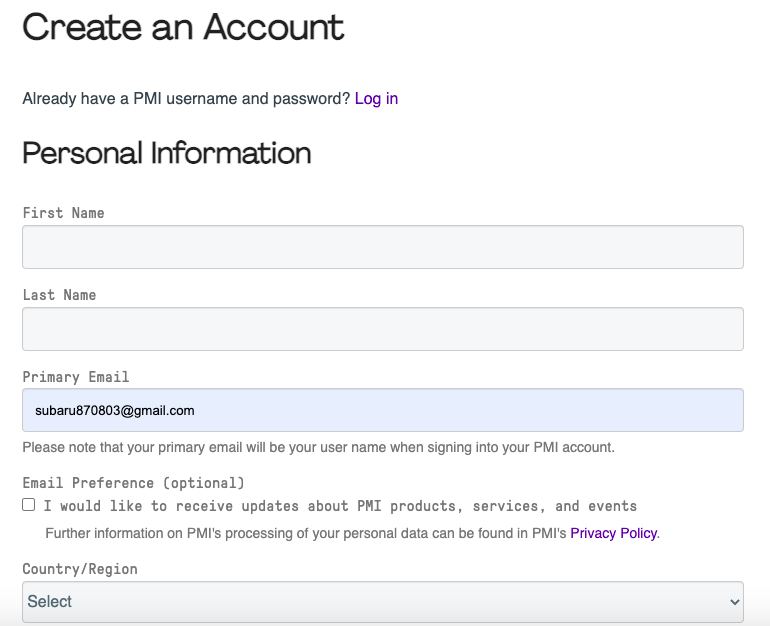The width and height of the screenshot is (770, 626).
Task: Click the chevron arrow of Country/Region dropdown
Action: pos(735,602)
